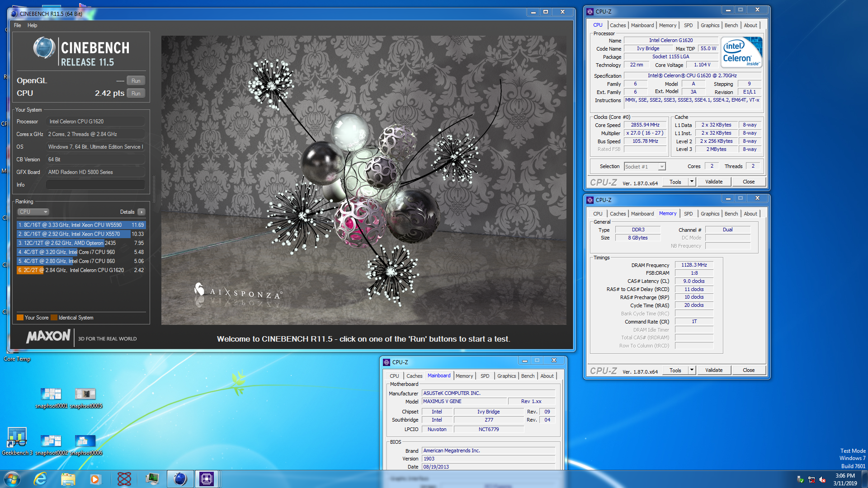The image size is (868, 488).
Task: Select snaphsot0001 desktop file
Action: tap(51, 398)
